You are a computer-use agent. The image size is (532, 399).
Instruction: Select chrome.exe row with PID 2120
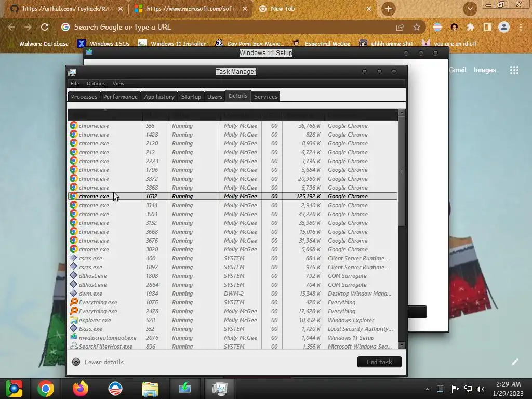pos(233,143)
